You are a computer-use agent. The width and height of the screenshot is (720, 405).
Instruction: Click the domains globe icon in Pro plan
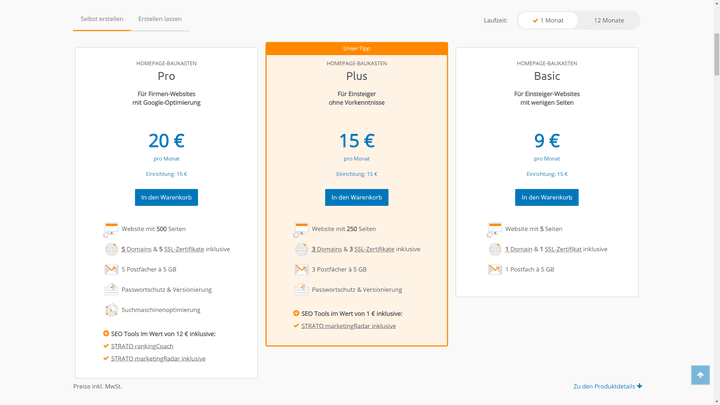111,249
